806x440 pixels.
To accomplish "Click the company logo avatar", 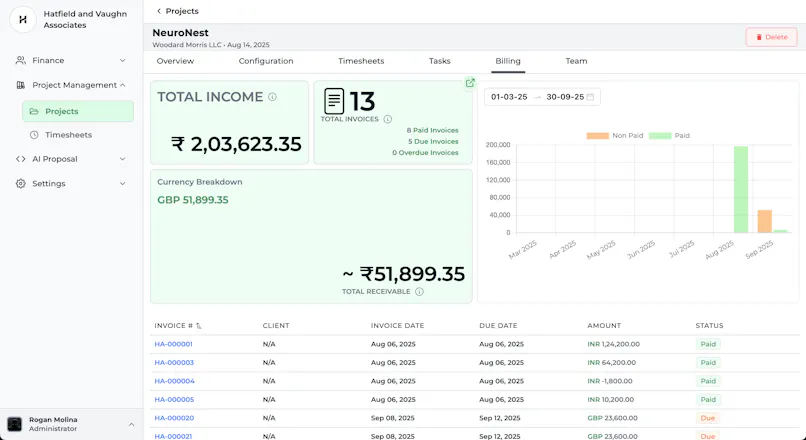I will coord(23,20).
